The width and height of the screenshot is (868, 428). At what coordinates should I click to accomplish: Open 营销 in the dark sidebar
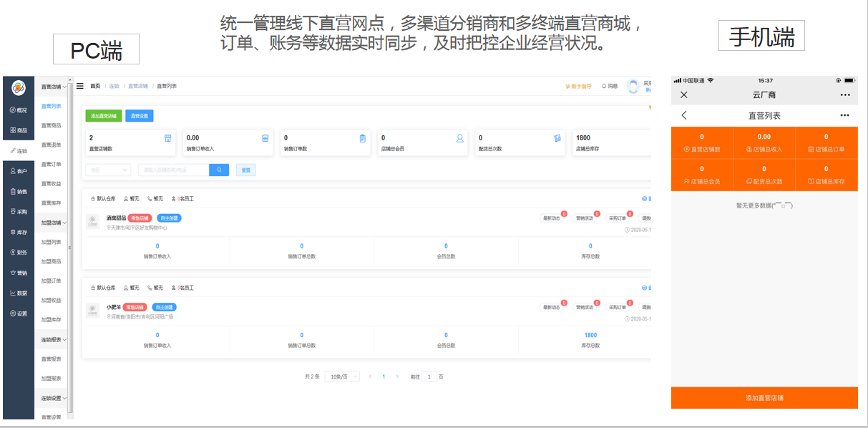pyautogui.click(x=19, y=273)
